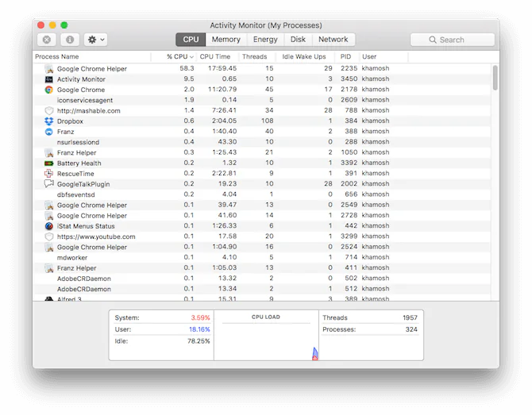The height and width of the screenshot is (415, 532).
Task: Click the User 18.16% value
Action: 199,329
